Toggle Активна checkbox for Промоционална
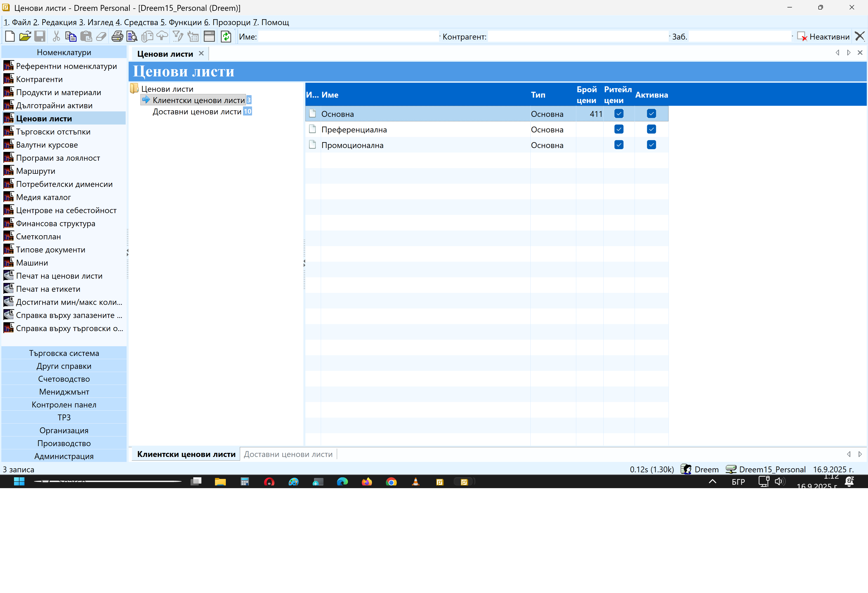Viewport: 868px width, 593px height. (651, 145)
